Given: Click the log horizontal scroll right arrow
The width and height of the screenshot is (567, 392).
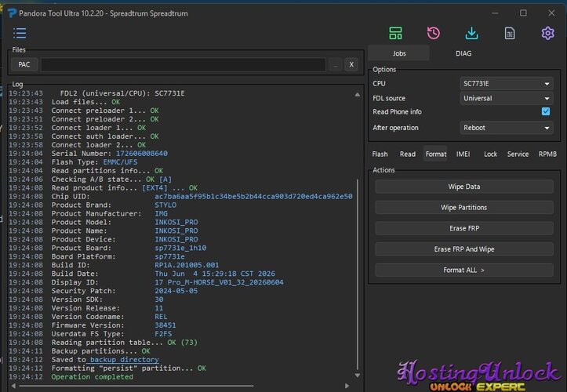Looking at the screenshot, I should tap(347, 386).
